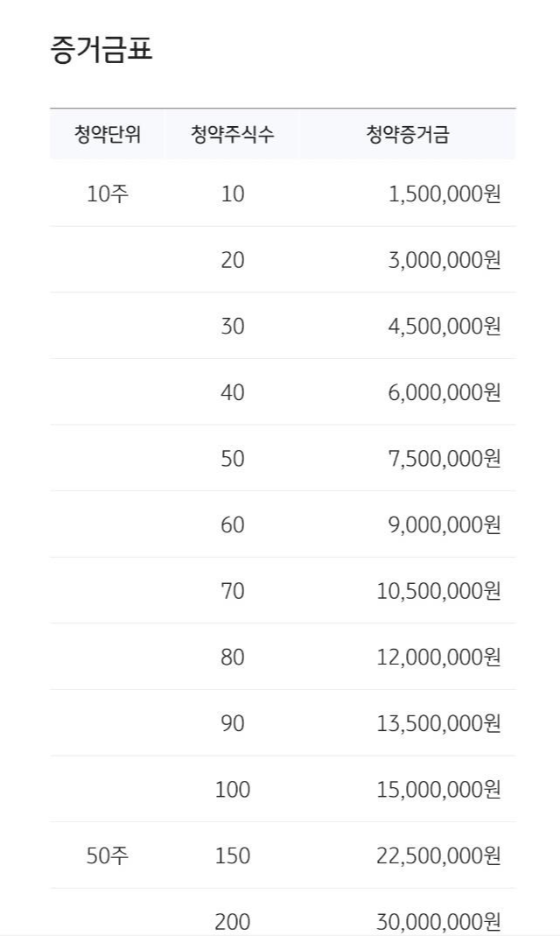Select the 13,500,000원 deposit amount
Image resolution: width=560 pixels, height=936 pixels.
[438, 724]
